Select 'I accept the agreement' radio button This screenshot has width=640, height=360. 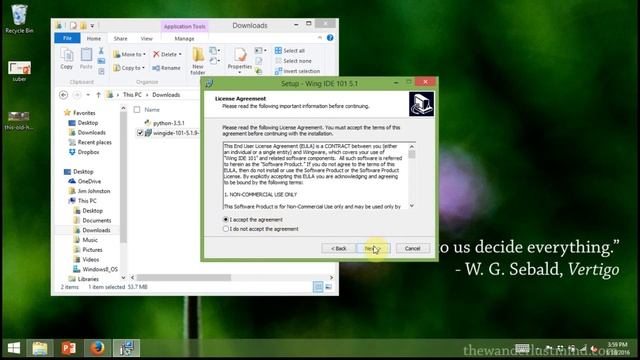226,220
